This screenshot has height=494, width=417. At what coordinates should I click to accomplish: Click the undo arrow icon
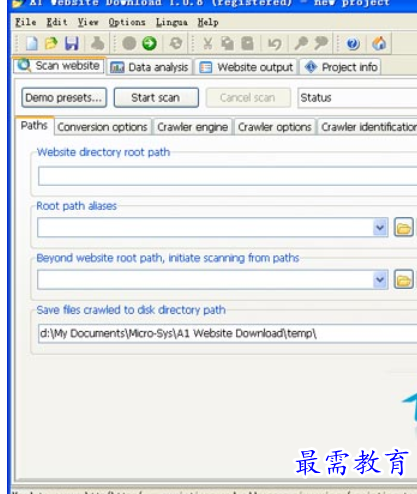tap(275, 44)
